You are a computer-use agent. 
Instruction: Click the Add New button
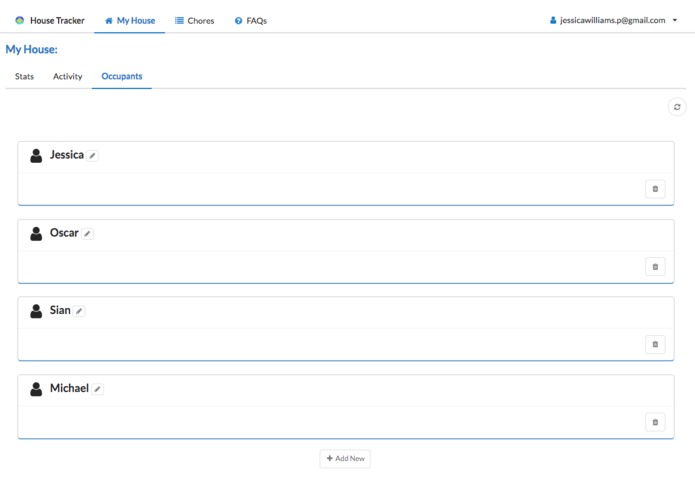click(x=345, y=459)
